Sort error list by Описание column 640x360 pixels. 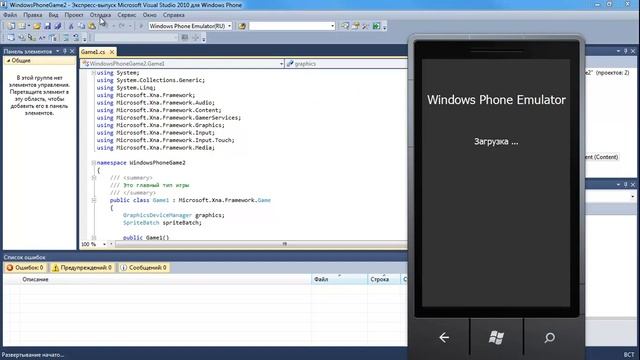click(165, 279)
